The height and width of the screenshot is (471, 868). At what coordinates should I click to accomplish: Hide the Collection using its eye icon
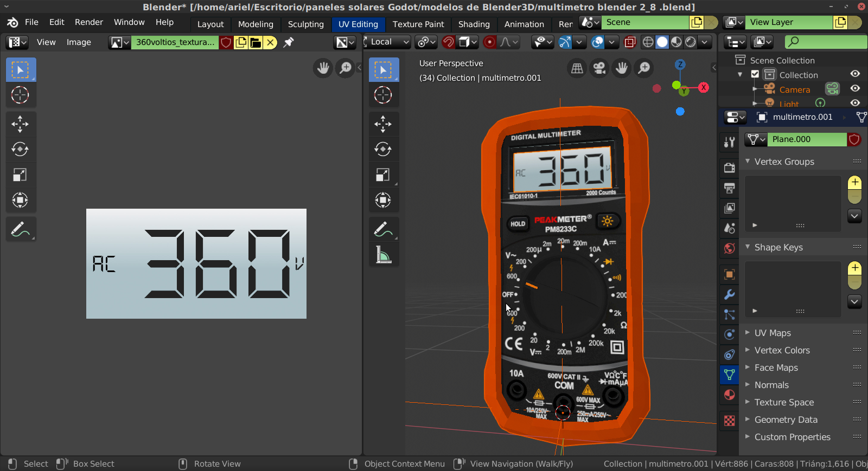tap(856, 74)
